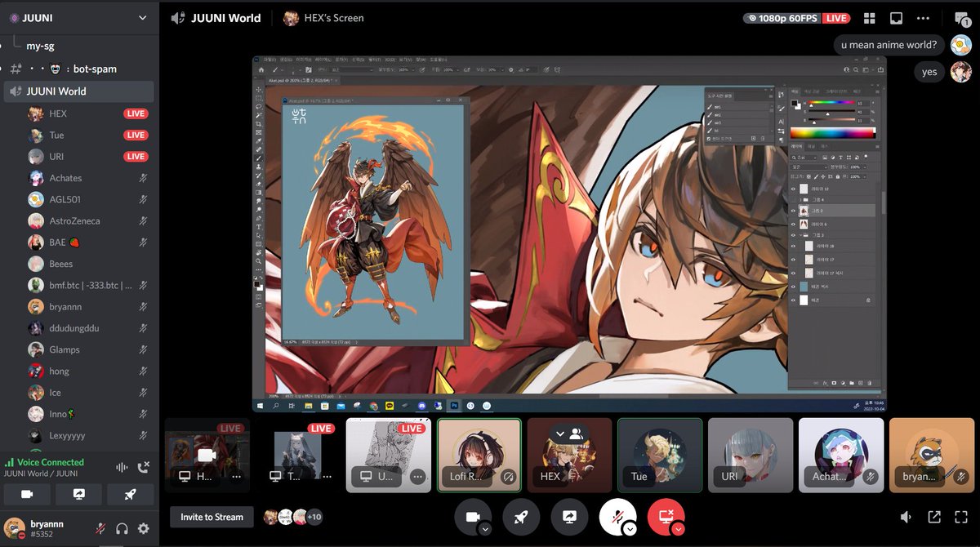Open more options on URI's stream tile
Screen dimensions: 980x547
click(x=418, y=477)
